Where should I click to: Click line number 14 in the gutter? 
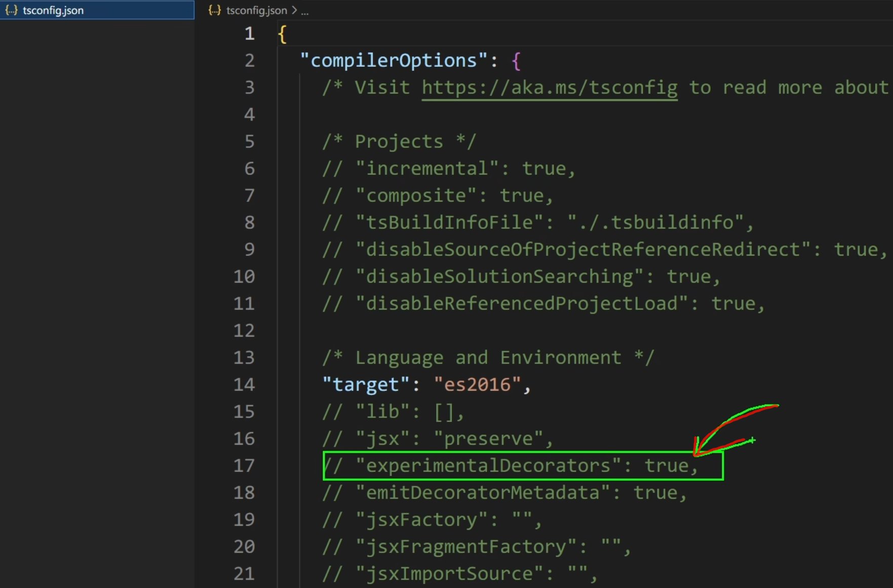pyautogui.click(x=244, y=385)
